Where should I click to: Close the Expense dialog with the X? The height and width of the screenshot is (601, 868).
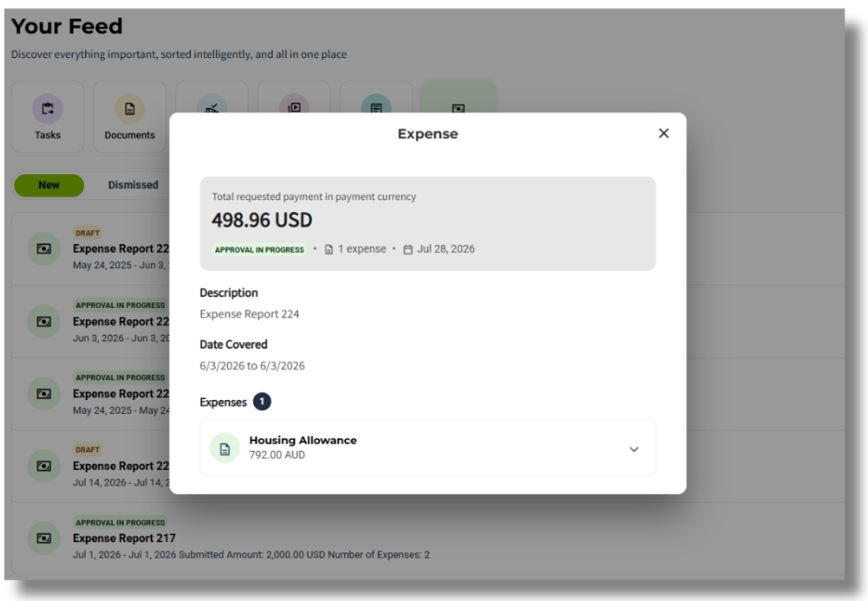click(664, 134)
